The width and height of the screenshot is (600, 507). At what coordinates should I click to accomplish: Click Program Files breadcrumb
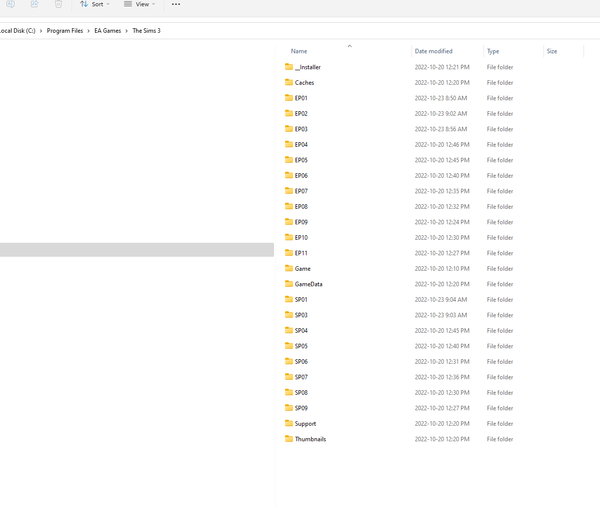pyautogui.click(x=65, y=31)
